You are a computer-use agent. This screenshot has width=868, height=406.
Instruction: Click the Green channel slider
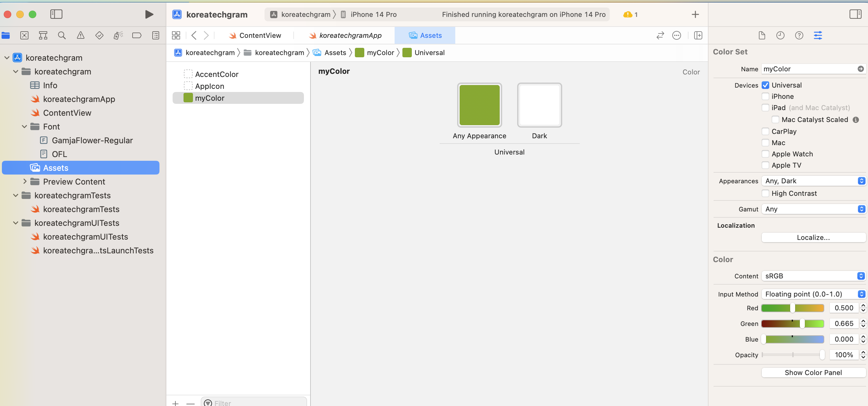[793, 324]
